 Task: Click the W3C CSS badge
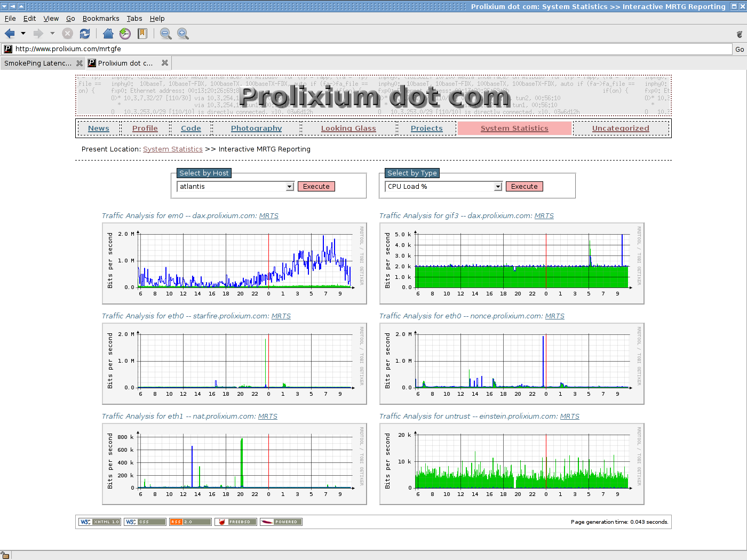pos(145,522)
